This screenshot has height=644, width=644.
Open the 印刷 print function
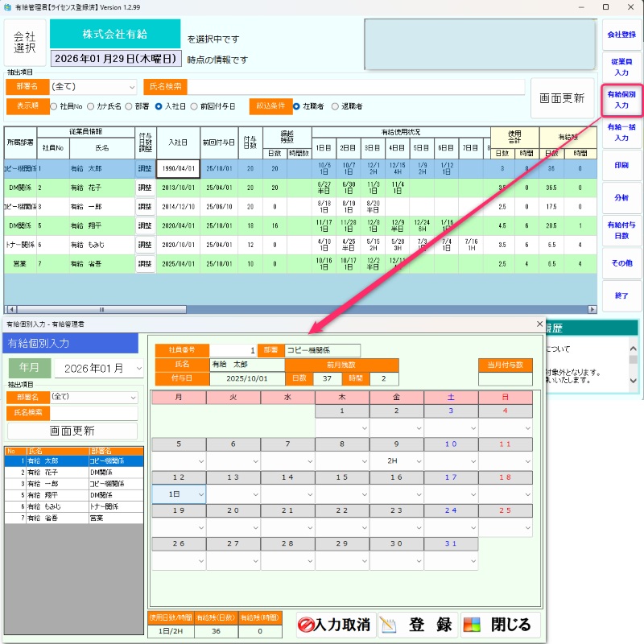point(621,164)
